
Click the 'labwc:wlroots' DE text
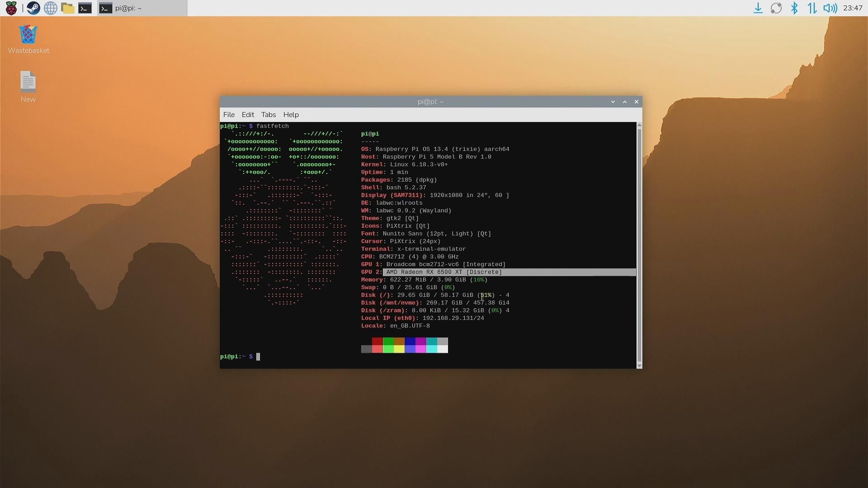(x=399, y=203)
